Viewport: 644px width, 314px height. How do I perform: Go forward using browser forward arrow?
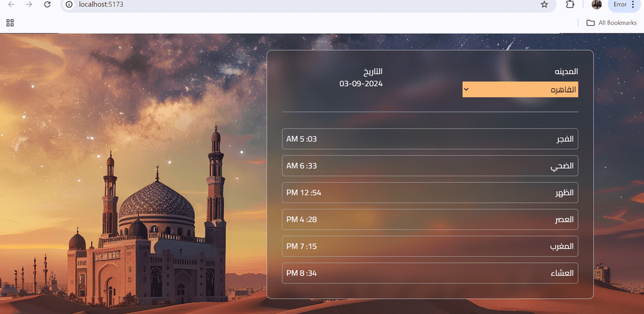click(29, 4)
